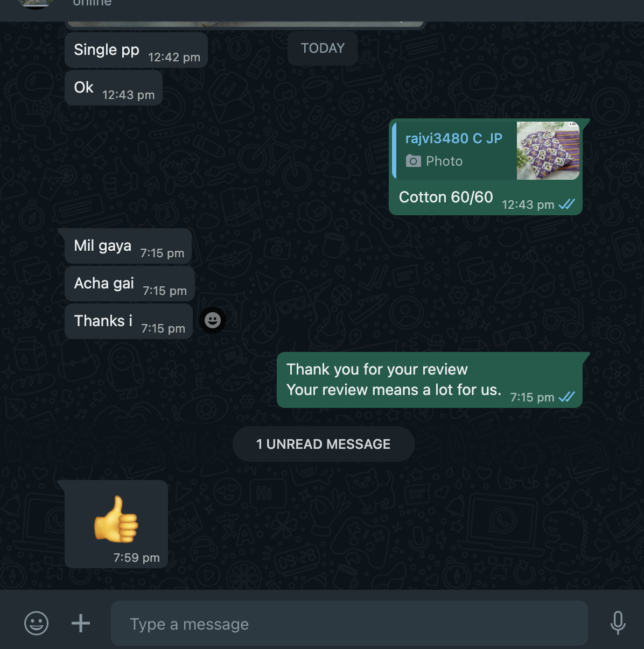Open the emoji picker in message bar
This screenshot has height=649, width=644.
tap(36, 623)
